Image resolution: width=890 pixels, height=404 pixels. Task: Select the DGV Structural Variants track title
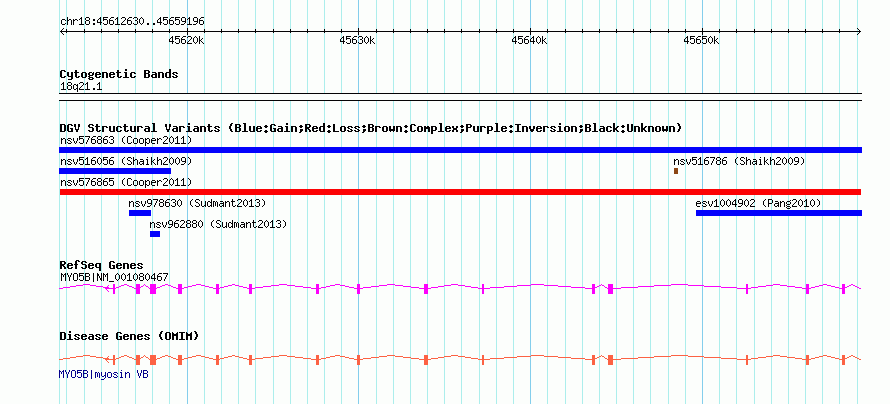(370, 128)
